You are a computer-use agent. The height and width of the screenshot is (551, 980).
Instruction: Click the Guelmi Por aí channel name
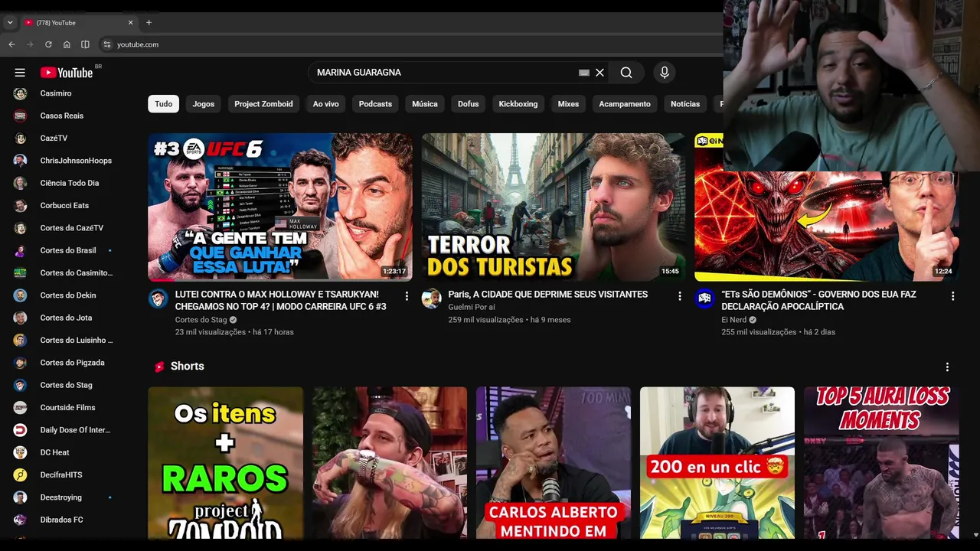(x=472, y=308)
